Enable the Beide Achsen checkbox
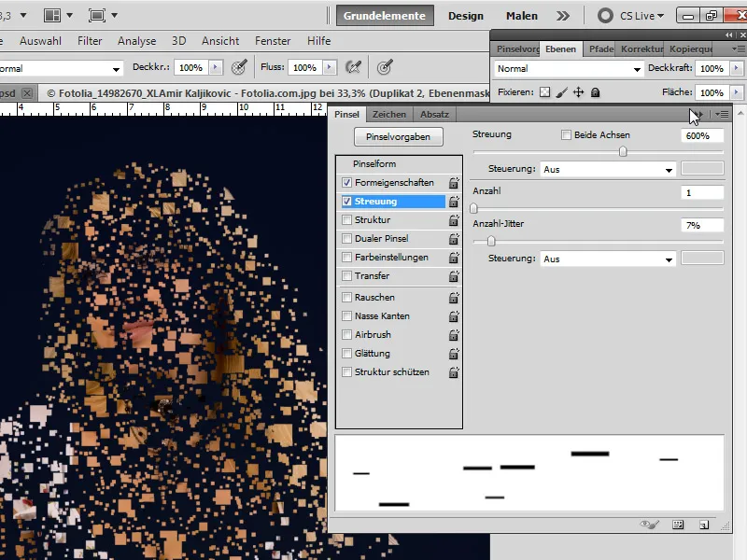Screen dimensions: 747x560 [x=568, y=134]
